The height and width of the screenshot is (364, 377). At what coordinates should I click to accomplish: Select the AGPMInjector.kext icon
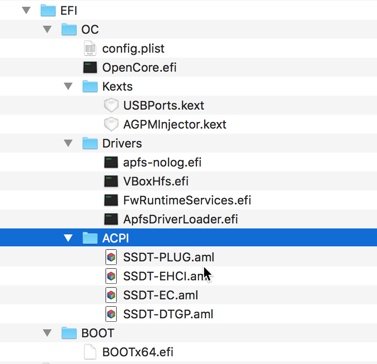[111, 124]
